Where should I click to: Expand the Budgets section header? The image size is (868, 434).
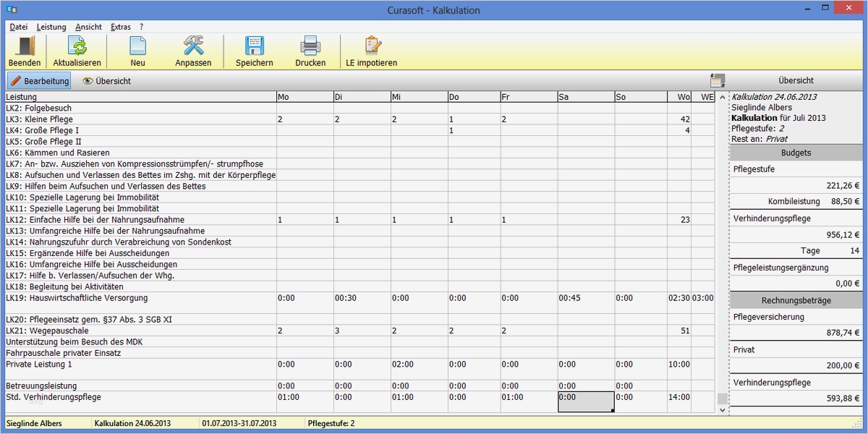tap(796, 153)
